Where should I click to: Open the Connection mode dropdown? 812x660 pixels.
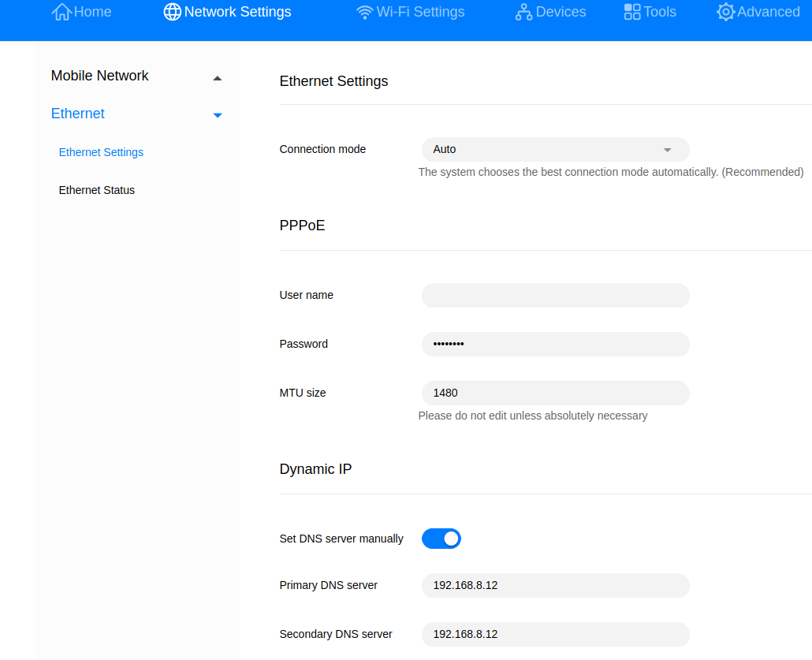pyautogui.click(x=555, y=150)
